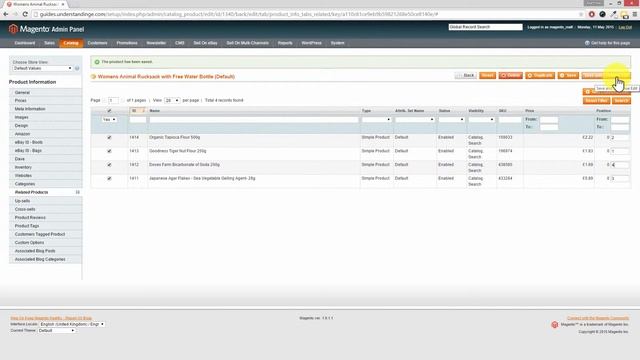Open the Visibility filter dropdown
This screenshot has height=360, width=640.
pyautogui.click(x=481, y=120)
